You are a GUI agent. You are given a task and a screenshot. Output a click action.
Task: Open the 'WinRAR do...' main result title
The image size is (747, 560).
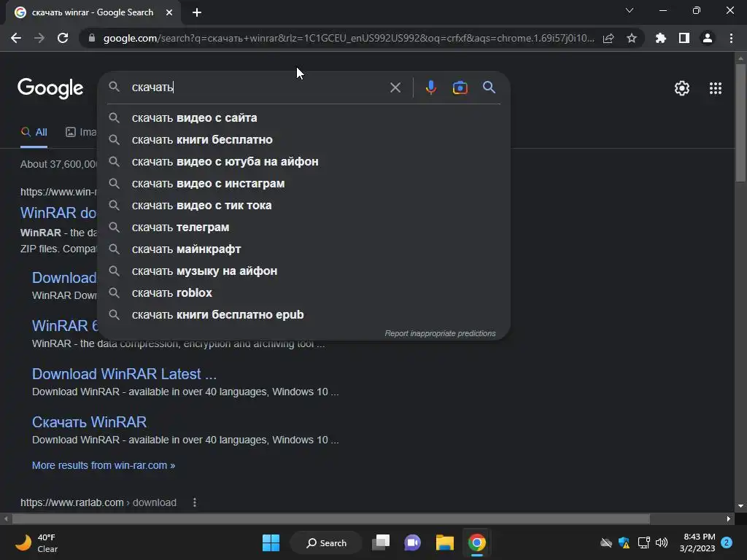(x=58, y=213)
